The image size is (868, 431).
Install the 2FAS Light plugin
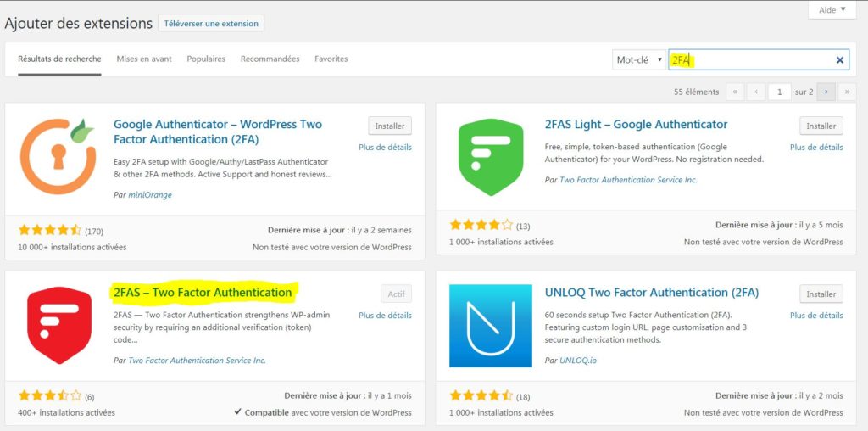point(821,126)
